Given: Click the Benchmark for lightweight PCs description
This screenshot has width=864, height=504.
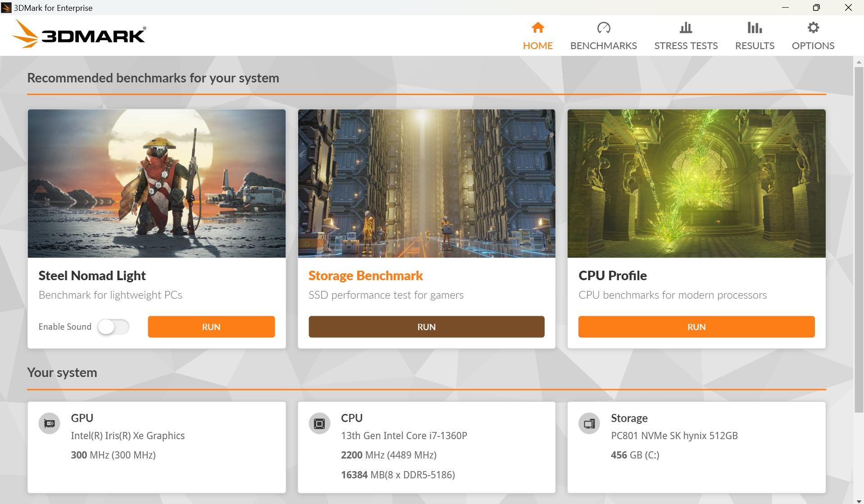Looking at the screenshot, I should (110, 295).
